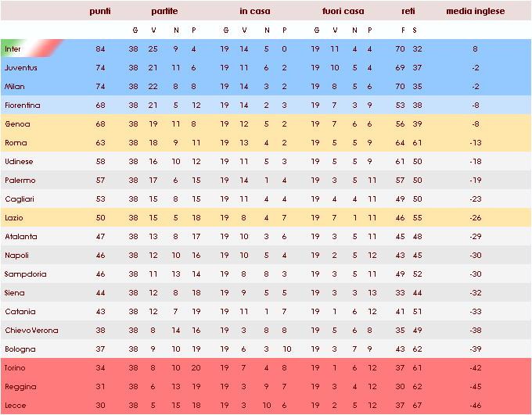The height and width of the screenshot is (415, 532).
Task: Open the Roma team entry
Action: point(16,143)
